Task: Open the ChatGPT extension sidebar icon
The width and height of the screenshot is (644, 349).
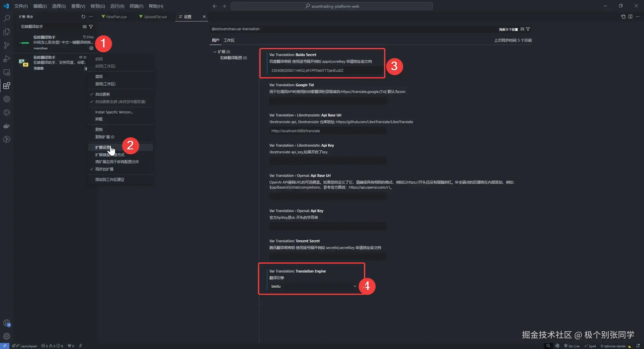Action: (x=7, y=99)
